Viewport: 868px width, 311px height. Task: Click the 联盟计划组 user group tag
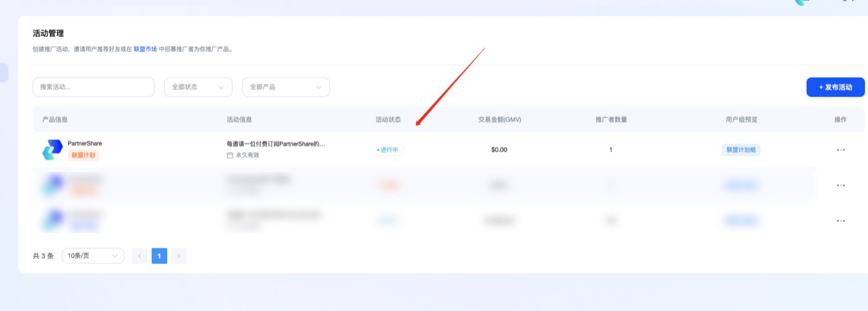pos(741,150)
